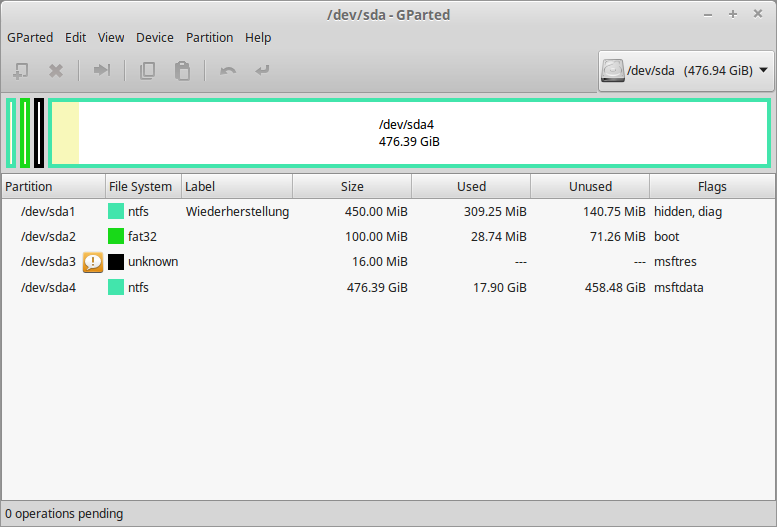Close the GParted window
This screenshot has width=777, height=527.
pos(758,14)
